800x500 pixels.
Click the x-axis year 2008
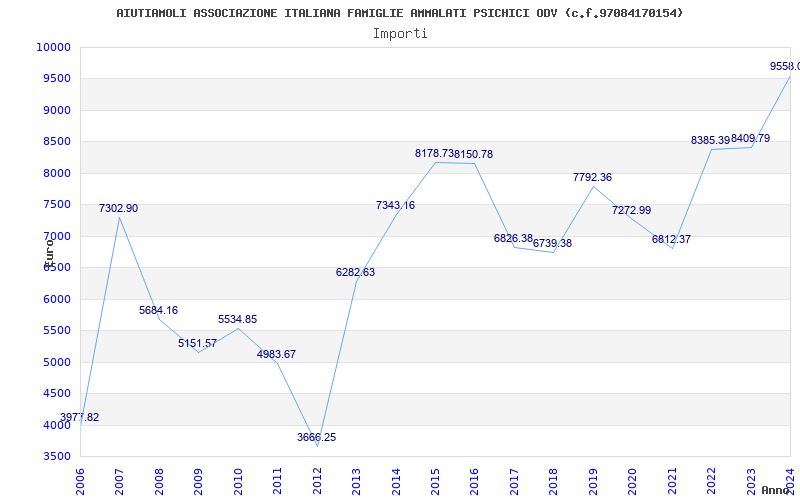pyautogui.click(x=159, y=481)
